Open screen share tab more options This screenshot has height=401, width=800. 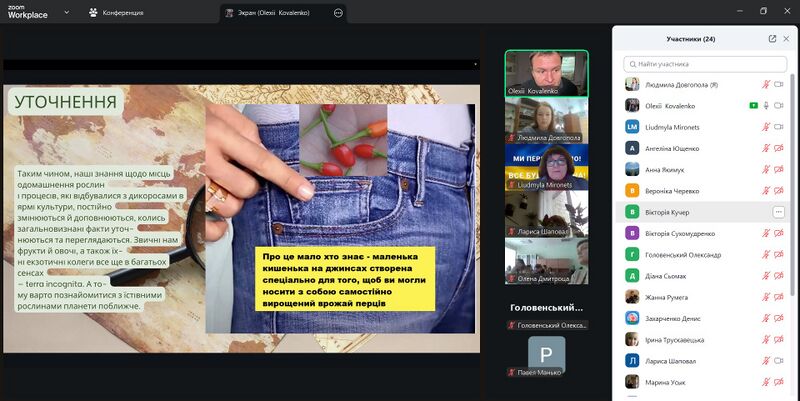[338, 13]
